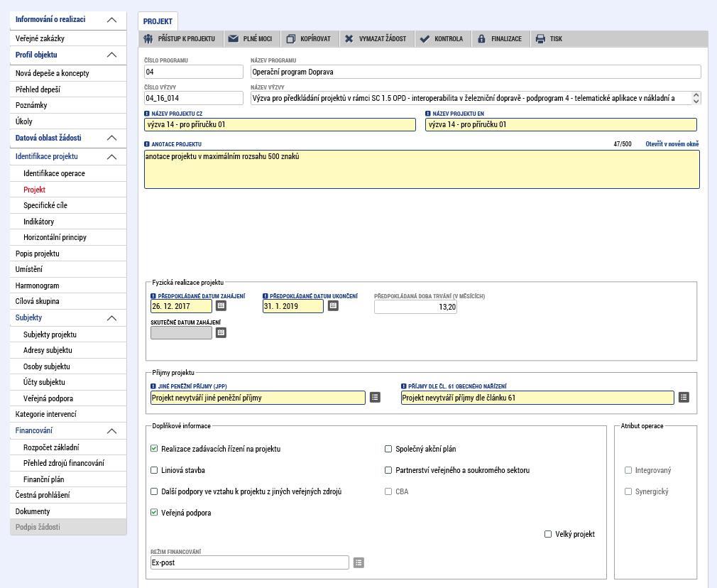
Task: Open list for Jiné peněžní příjmy (JPP)
Action: 375,397
